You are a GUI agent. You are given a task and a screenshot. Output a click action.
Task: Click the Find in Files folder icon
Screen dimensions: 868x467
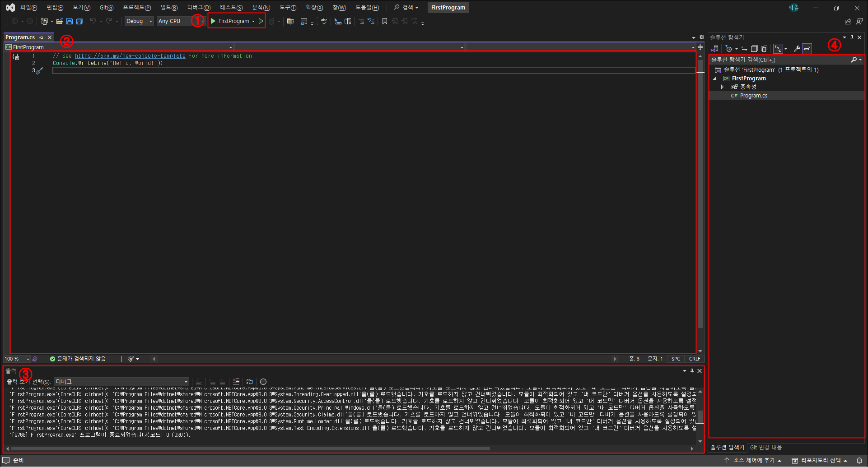[290, 21]
